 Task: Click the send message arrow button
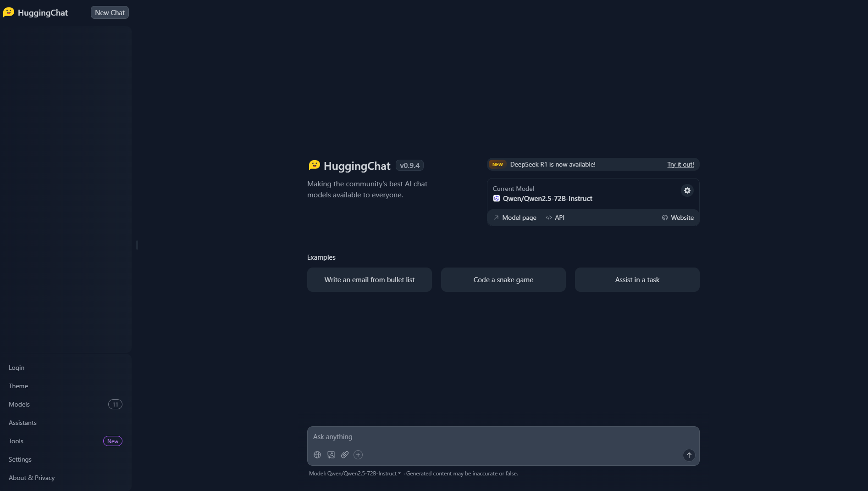tap(689, 455)
